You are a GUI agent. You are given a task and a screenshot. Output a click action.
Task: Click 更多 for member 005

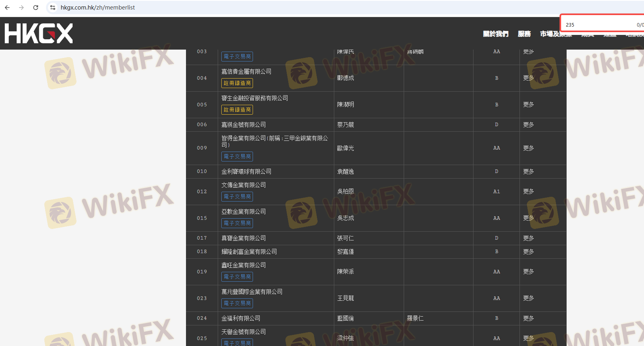click(529, 105)
